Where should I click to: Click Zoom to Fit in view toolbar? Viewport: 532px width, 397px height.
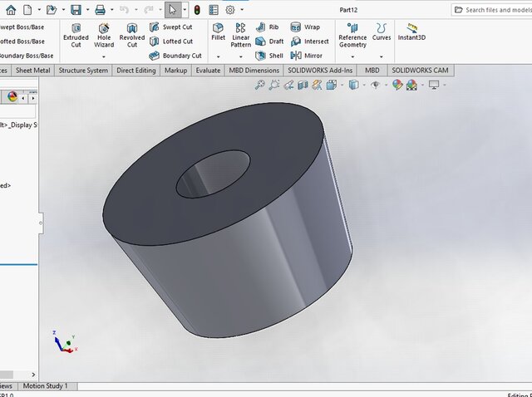(x=260, y=85)
